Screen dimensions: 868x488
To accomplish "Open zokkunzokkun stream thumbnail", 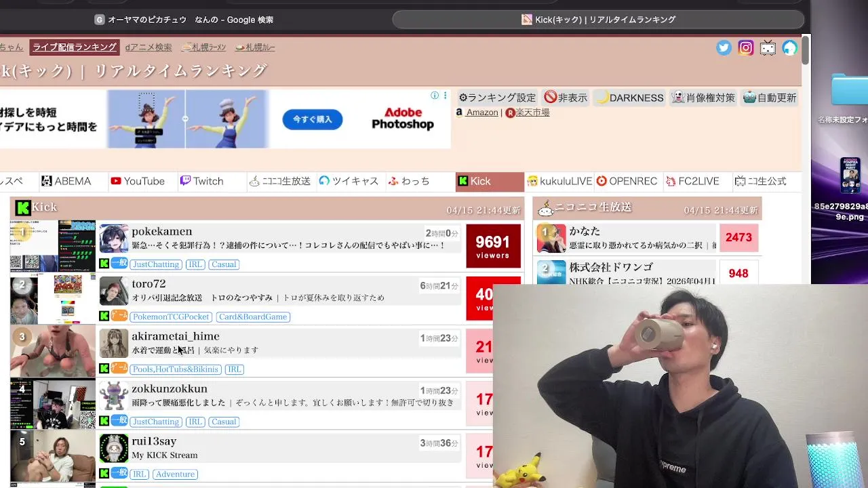I will tap(53, 403).
